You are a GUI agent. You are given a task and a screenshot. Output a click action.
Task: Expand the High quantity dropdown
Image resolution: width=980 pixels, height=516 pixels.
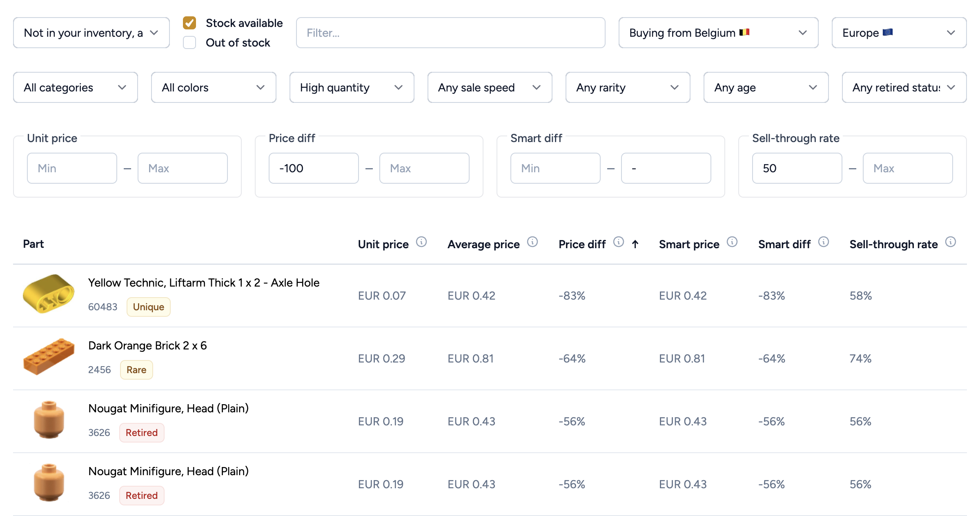click(x=352, y=87)
